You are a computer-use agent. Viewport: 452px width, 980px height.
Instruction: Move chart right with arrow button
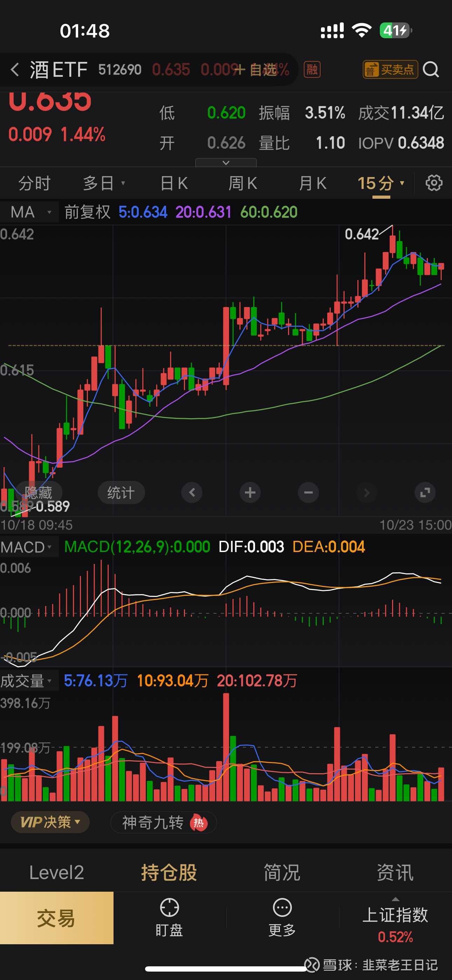pyautogui.click(x=367, y=493)
